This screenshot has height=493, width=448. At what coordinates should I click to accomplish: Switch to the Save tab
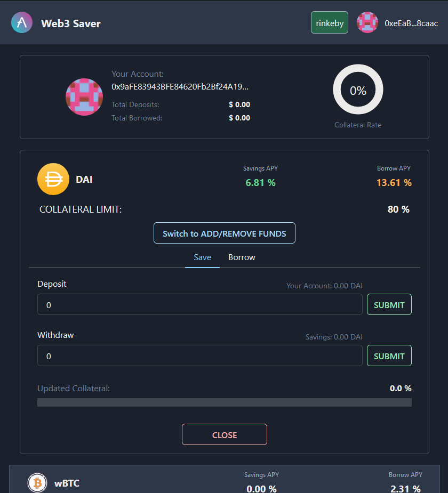pyautogui.click(x=203, y=257)
